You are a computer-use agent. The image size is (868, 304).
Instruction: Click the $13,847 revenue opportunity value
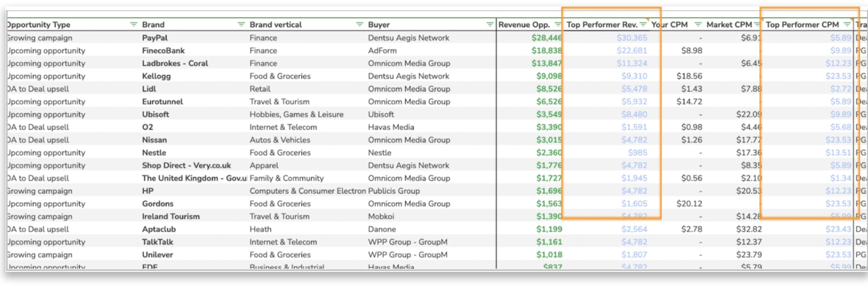pos(547,63)
